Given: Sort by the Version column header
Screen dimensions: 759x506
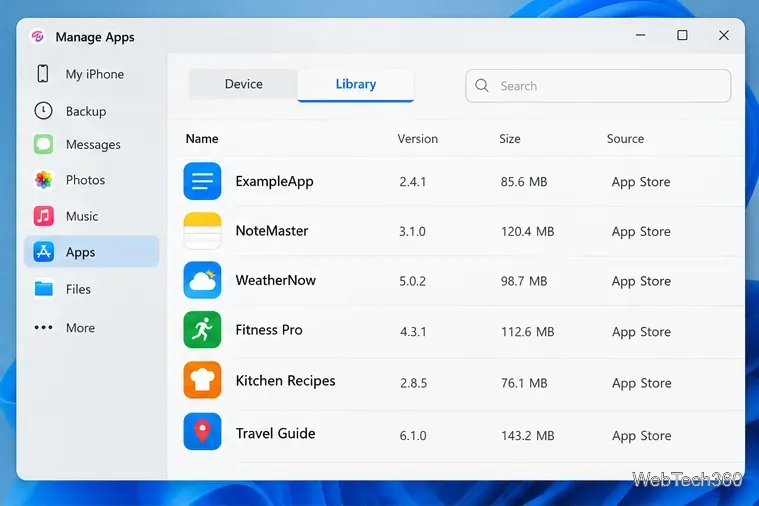Looking at the screenshot, I should tap(418, 139).
